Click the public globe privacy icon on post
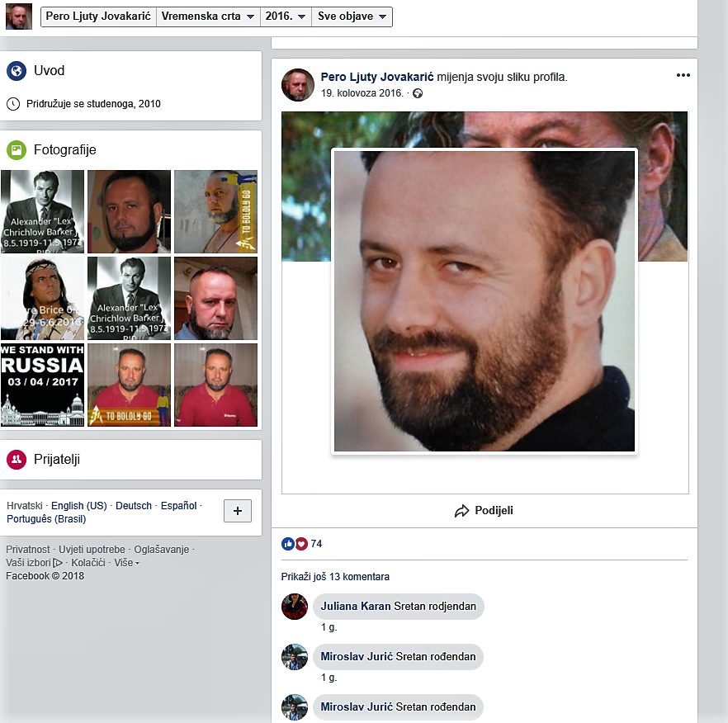The height and width of the screenshot is (723, 728). pyautogui.click(x=418, y=93)
